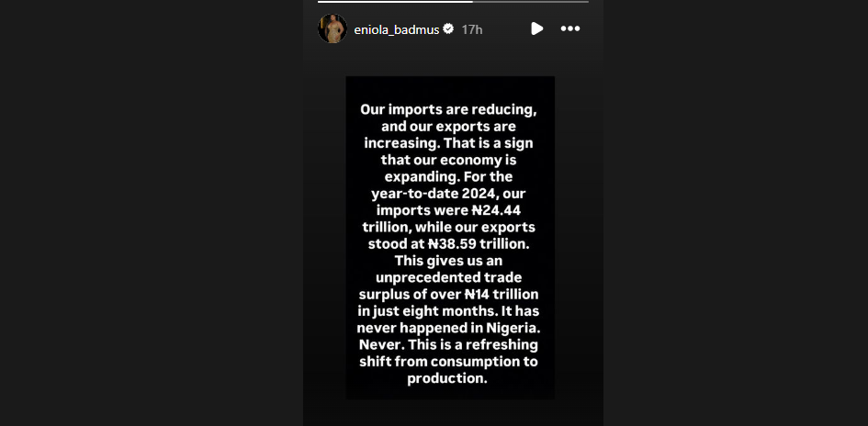Open the eniola_badmus profile picture
This screenshot has width=868, height=426.
pos(332,28)
